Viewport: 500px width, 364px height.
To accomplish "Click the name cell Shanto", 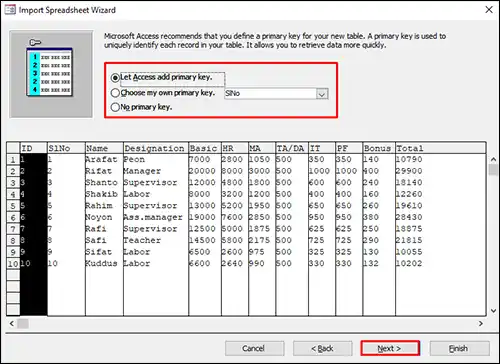I will click(x=101, y=182).
